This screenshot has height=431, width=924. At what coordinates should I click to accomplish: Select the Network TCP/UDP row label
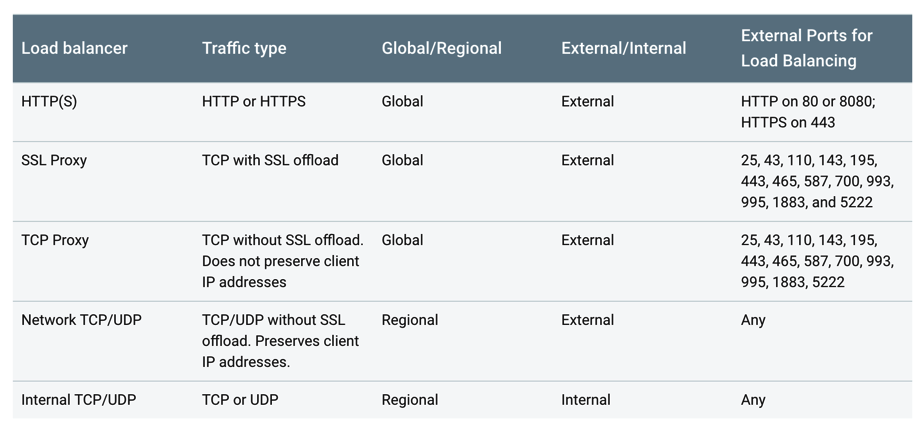pyautogui.click(x=81, y=320)
